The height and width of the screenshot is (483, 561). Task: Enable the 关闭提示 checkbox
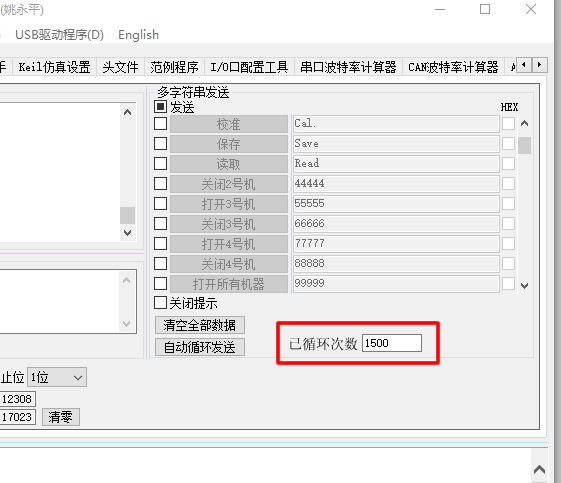click(160, 303)
